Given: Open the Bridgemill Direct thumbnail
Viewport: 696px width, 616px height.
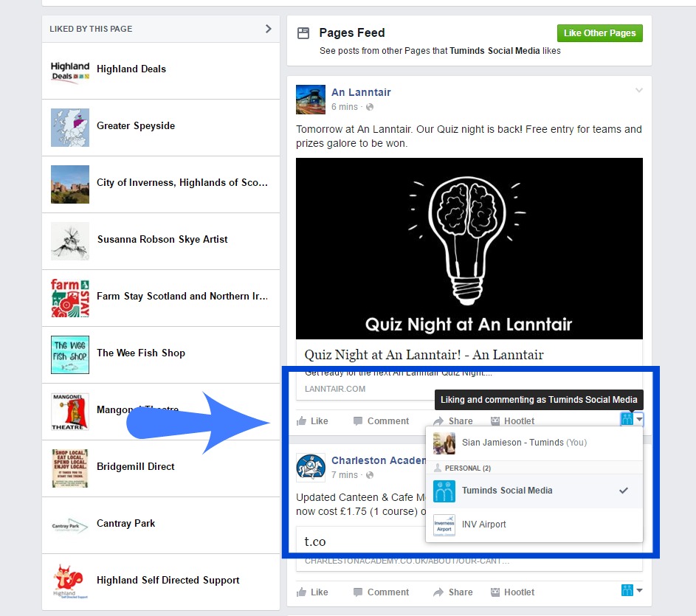Looking at the screenshot, I should point(70,468).
